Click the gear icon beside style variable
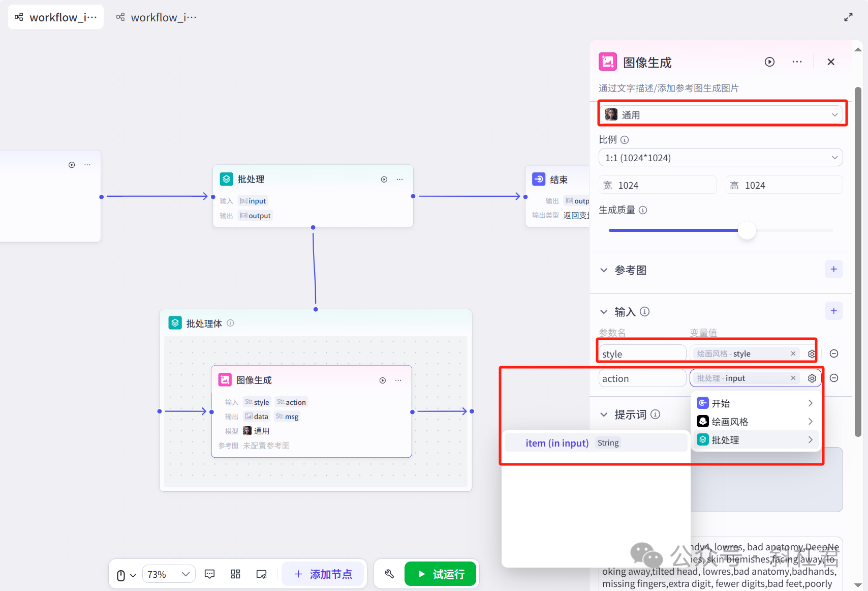 click(x=811, y=353)
